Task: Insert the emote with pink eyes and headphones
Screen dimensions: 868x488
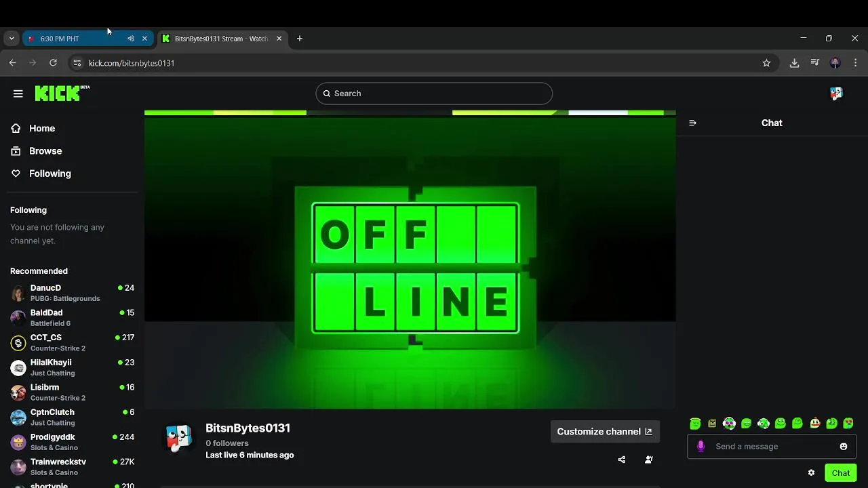Action: click(729, 424)
